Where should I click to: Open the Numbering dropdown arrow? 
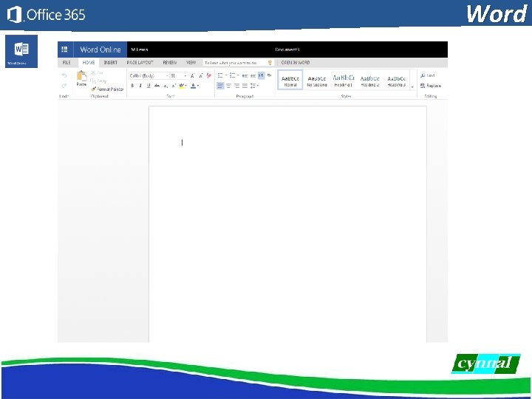(238, 75)
